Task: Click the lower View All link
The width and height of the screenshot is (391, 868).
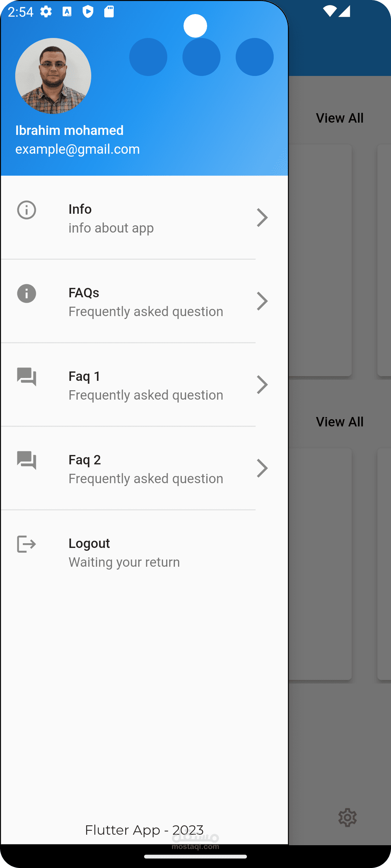Action: tap(340, 422)
